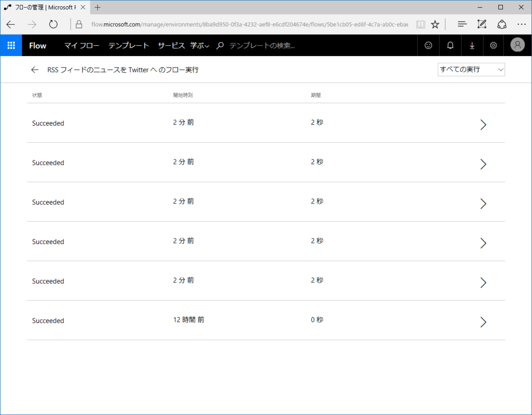Viewport: 532px width, 415px height.
Task: Open the Office 365 app launcher
Action: [11, 45]
